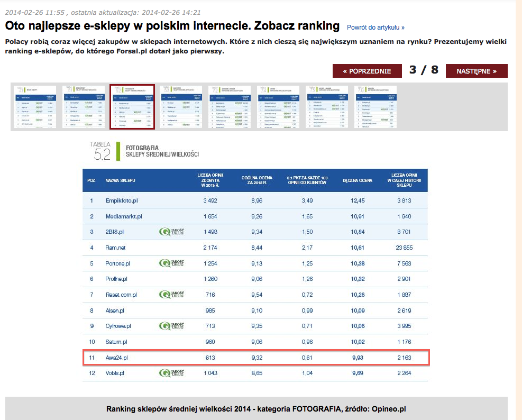Click the ŁĄCZNA OCENA column header
This screenshot has width=522, height=420.
pyautogui.click(x=358, y=180)
